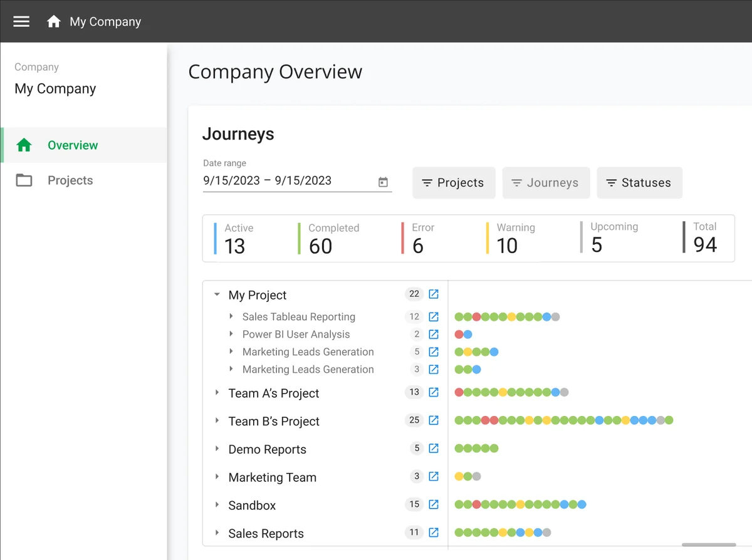The height and width of the screenshot is (560, 752).
Task: Click the folder icon next to Projects
Action: (x=24, y=180)
